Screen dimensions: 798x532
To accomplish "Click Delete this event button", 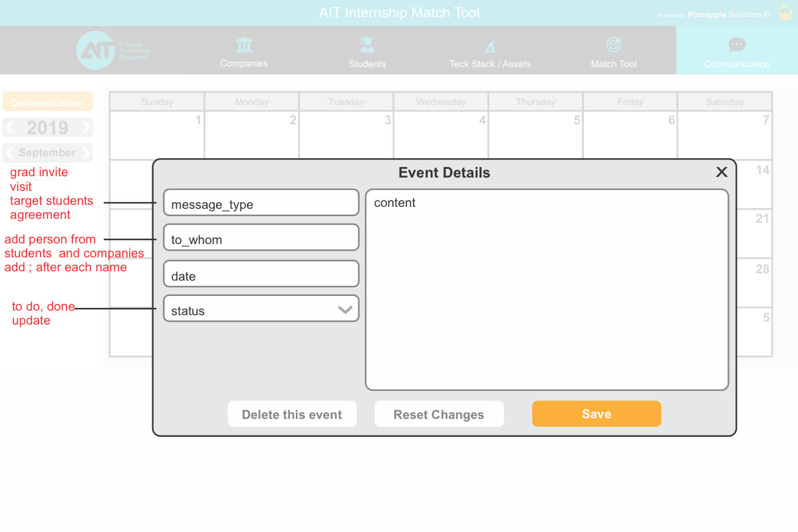I will [292, 414].
